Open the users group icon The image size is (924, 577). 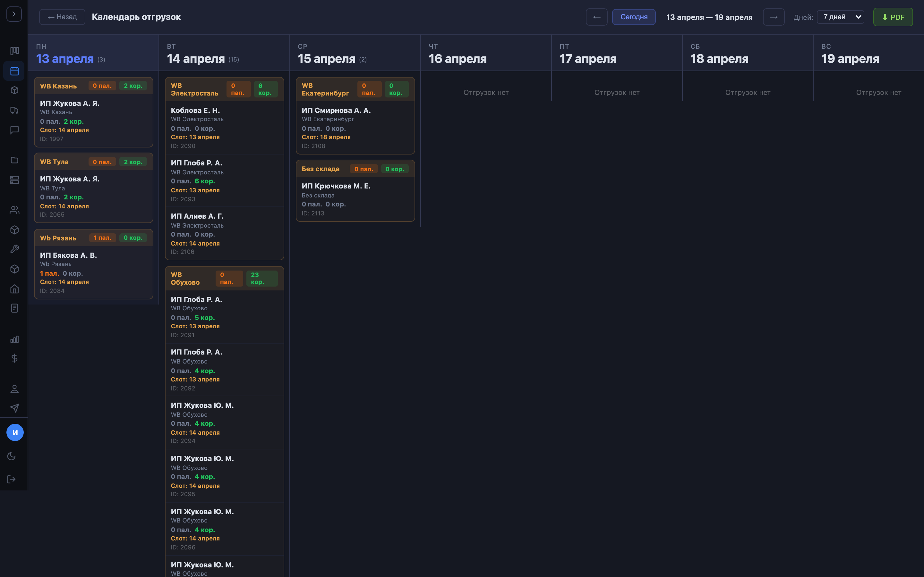point(14,210)
